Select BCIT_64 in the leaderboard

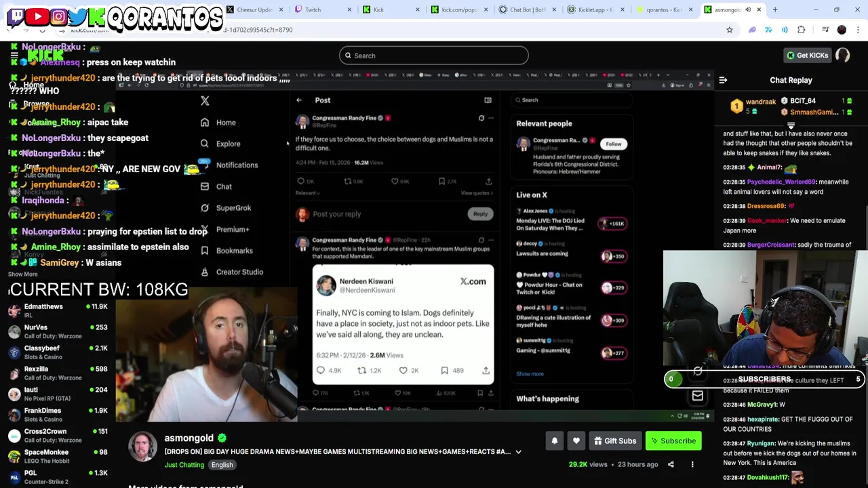tap(802, 101)
